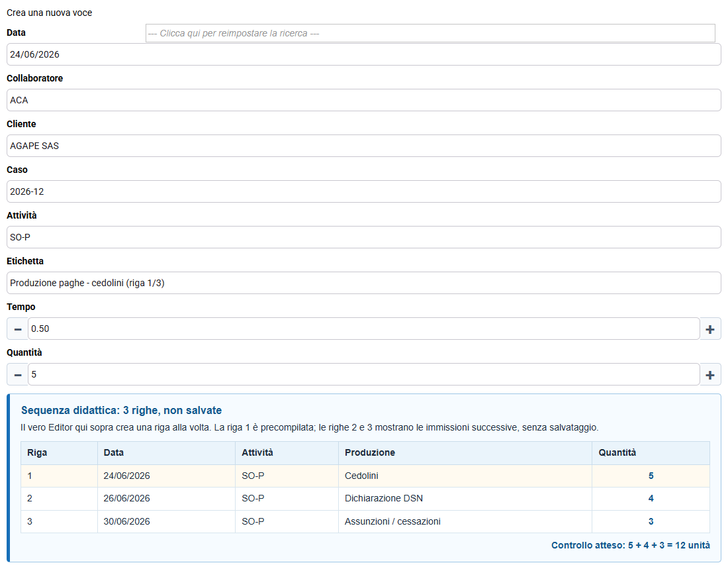
Task: Select row 1 Cedolini in the table
Action: 365,476
